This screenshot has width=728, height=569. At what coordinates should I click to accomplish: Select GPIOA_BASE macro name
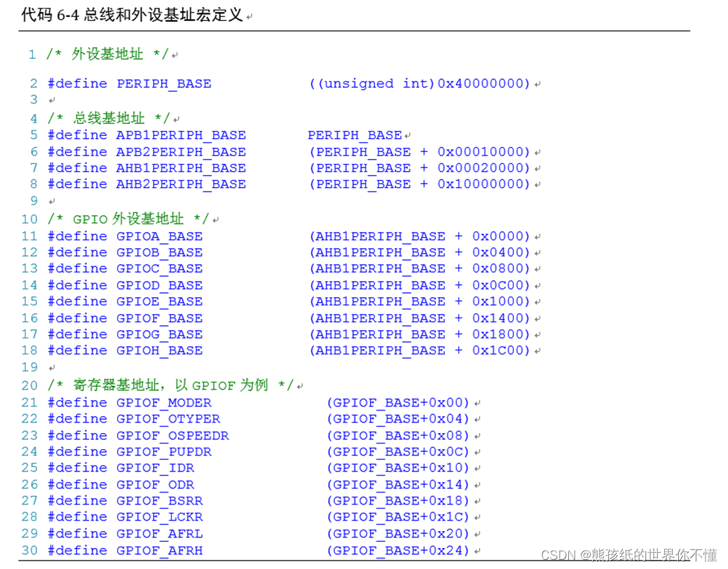pos(159,236)
